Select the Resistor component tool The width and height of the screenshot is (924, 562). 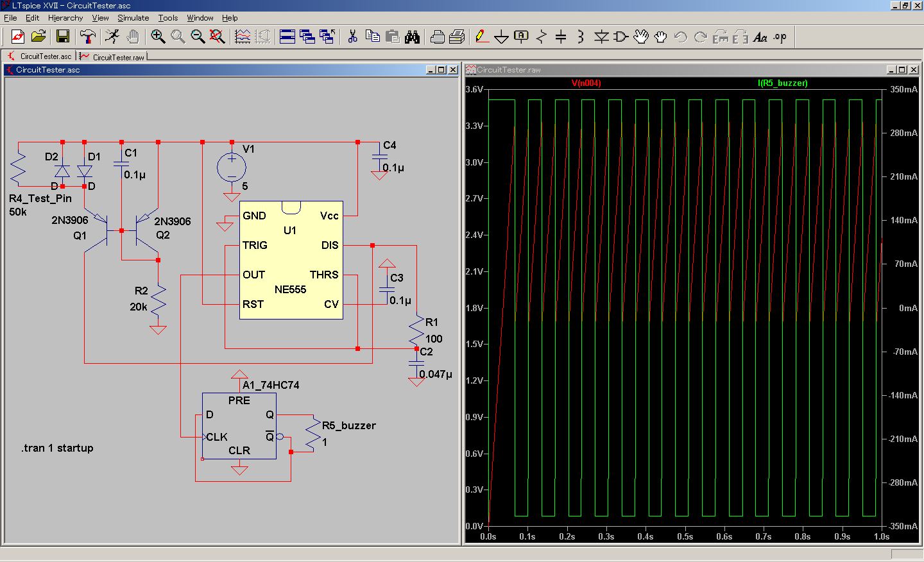tap(541, 37)
